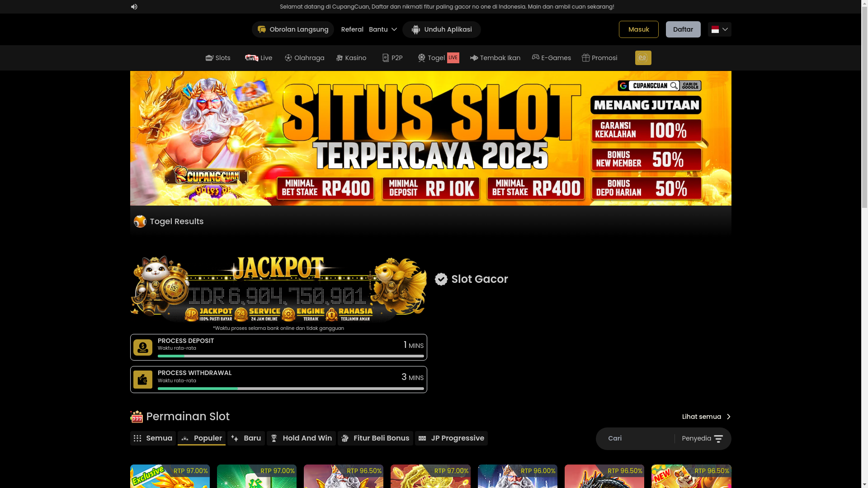This screenshot has height=488, width=868.
Task: Expand the Bantu dropdown menu
Action: (x=383, y=29)
